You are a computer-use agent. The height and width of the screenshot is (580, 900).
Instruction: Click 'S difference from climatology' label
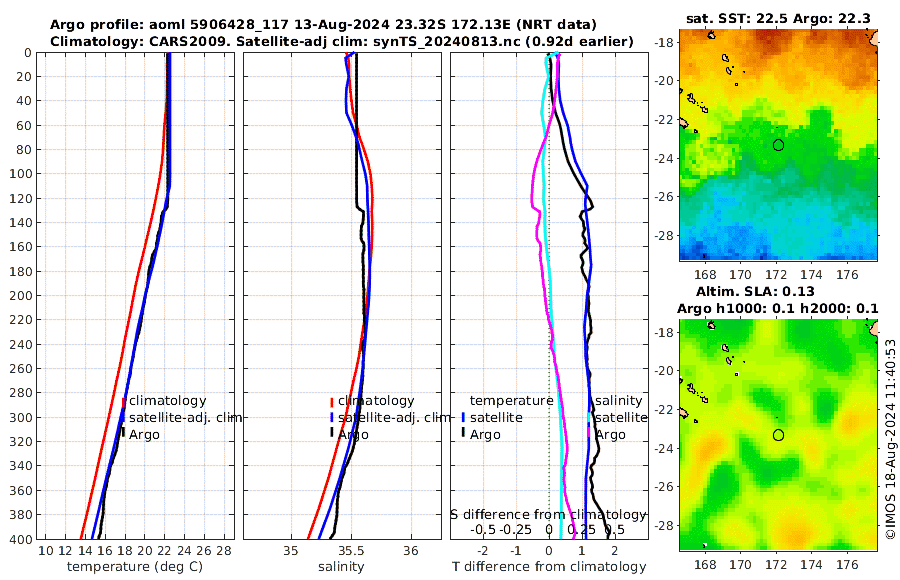548,515
